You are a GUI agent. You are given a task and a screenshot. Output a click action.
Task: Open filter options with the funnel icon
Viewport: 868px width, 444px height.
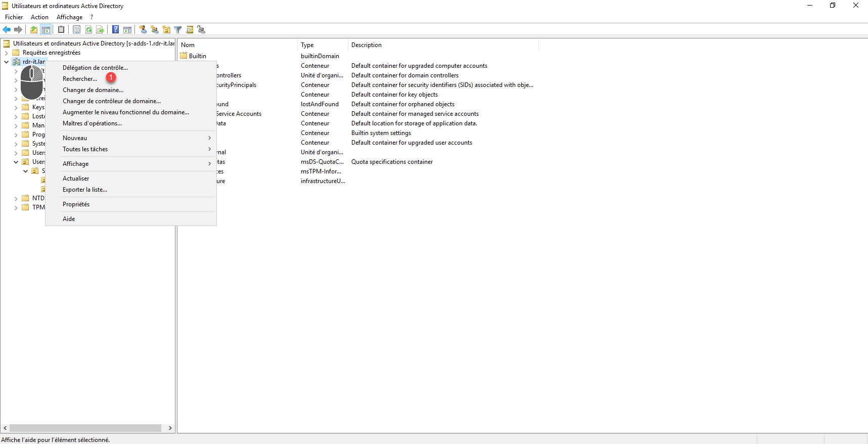pos(178,30)
